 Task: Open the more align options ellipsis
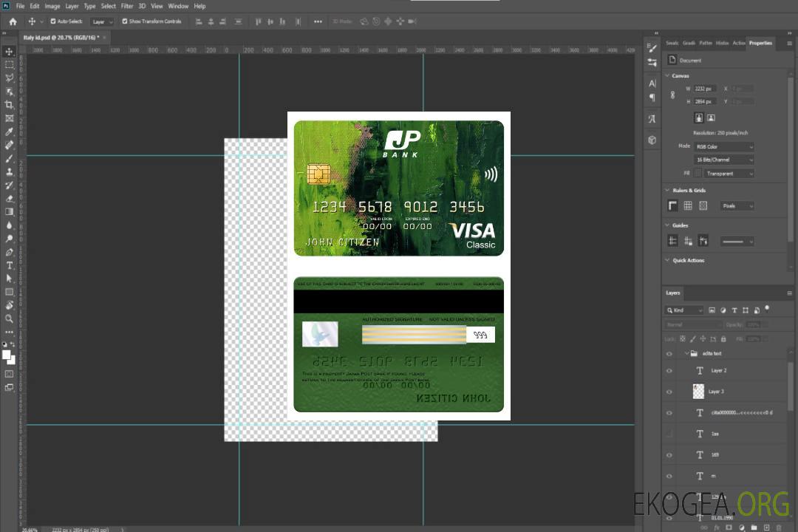[x=318, y=21]
